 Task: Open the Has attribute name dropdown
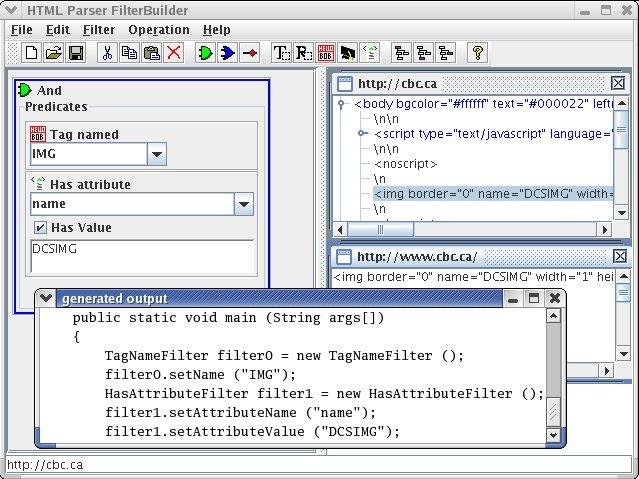[244, 204]
